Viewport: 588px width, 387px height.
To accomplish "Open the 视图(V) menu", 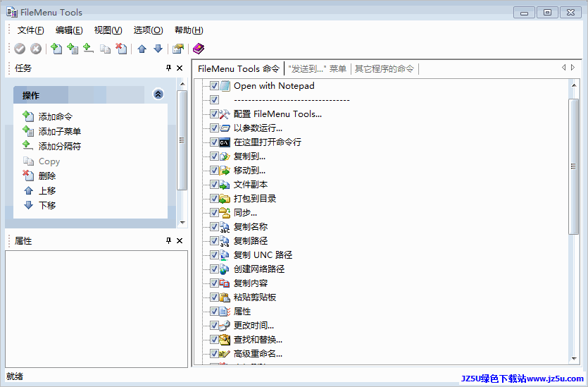I will click(x=108, y=30).
